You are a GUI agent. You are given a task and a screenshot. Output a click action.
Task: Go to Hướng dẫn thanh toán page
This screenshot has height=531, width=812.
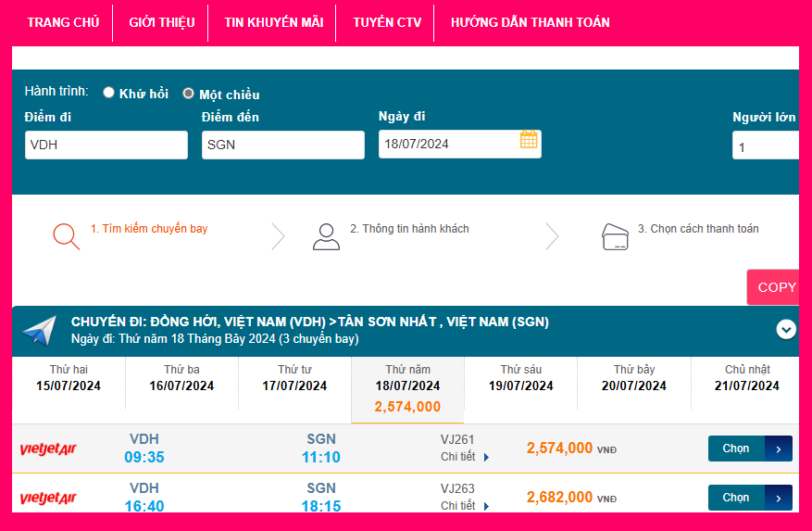tap(530, 22)
